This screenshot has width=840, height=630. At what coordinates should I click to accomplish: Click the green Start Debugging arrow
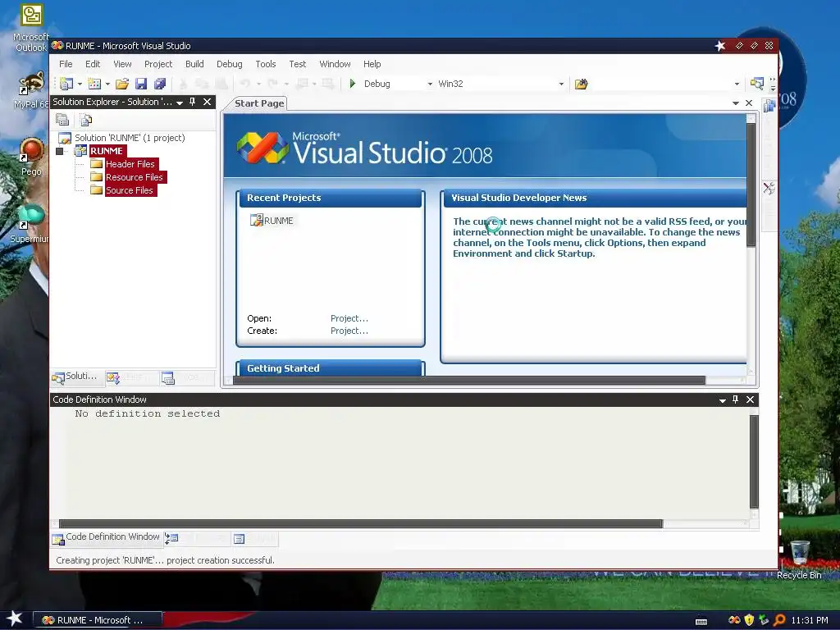(x=353, y=84)
